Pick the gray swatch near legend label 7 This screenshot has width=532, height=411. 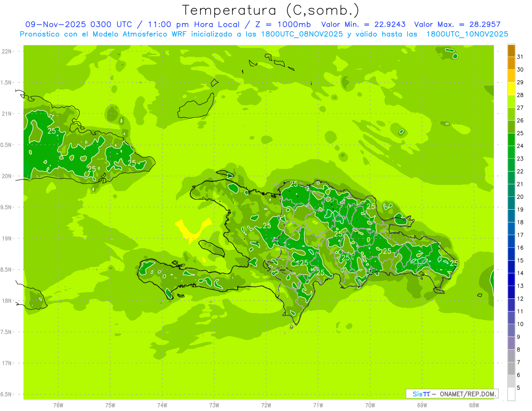[511, 368]
